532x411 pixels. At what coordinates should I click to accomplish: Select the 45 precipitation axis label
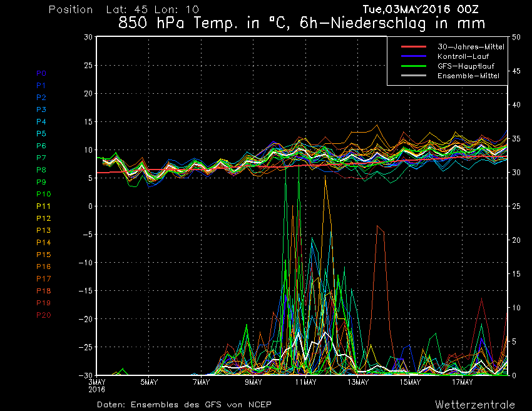pos(516,71)
